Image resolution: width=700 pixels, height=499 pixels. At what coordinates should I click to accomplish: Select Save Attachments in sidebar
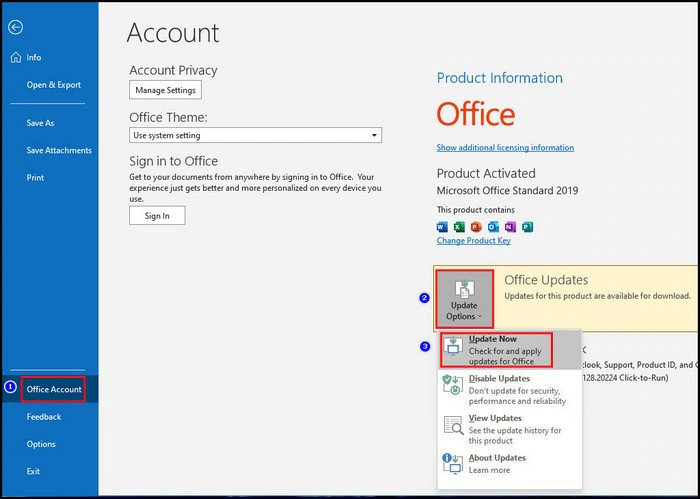[59, 150]
